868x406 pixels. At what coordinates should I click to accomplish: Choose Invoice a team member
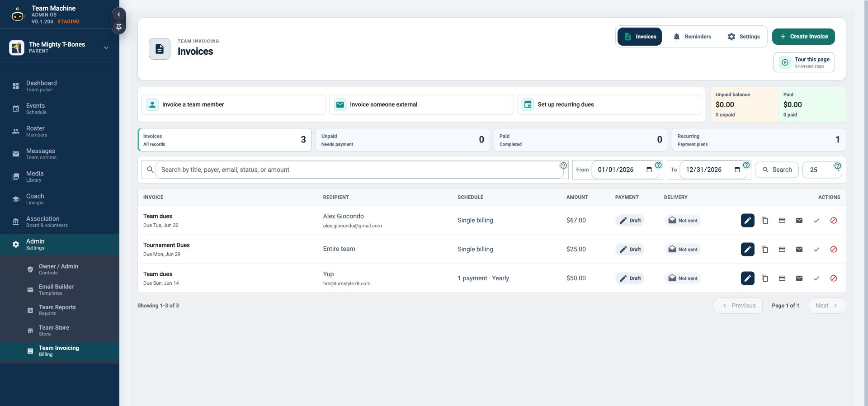click(233, 104)
